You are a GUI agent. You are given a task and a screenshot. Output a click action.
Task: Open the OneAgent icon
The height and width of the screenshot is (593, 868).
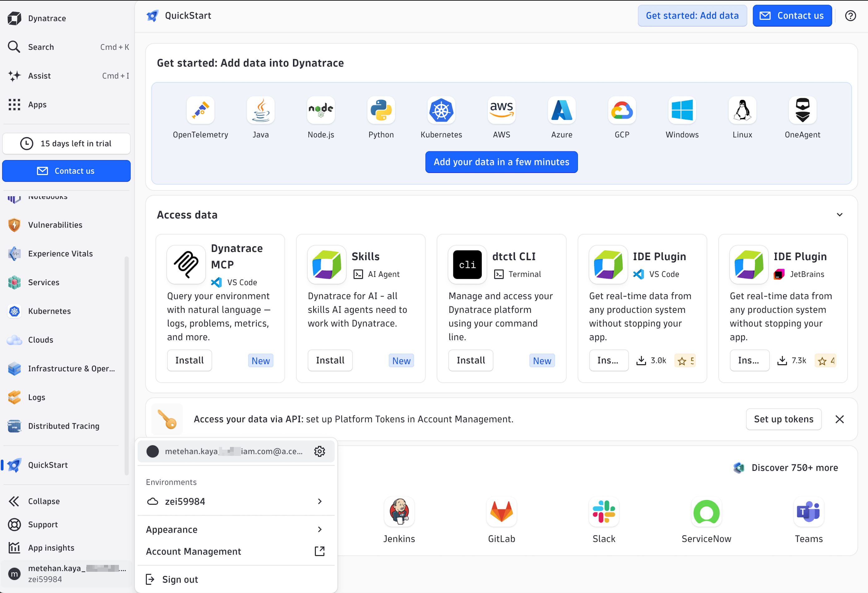[802, 110]
